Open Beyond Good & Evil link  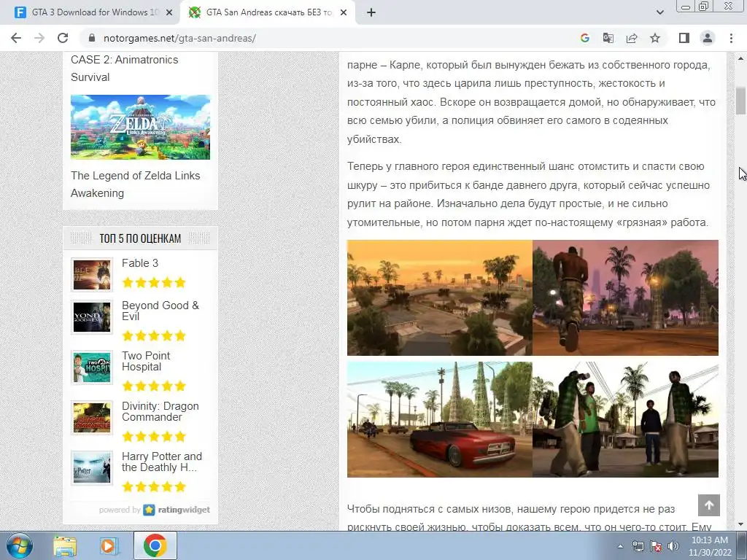tap(160, 311)
